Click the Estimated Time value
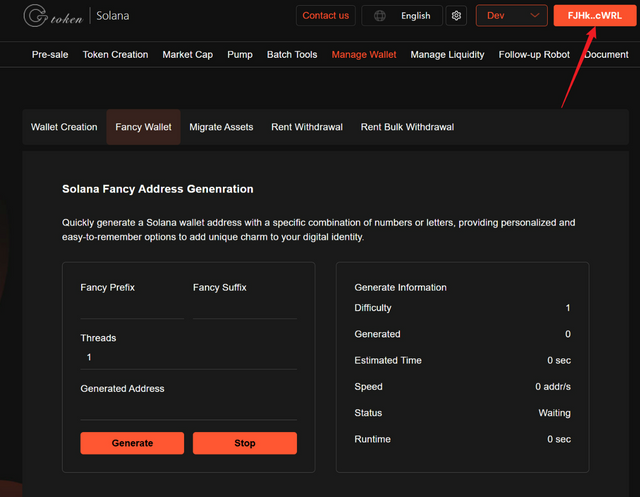Viewport: 640px width, 497px height. pyautogui.click(x=559, y=361)
